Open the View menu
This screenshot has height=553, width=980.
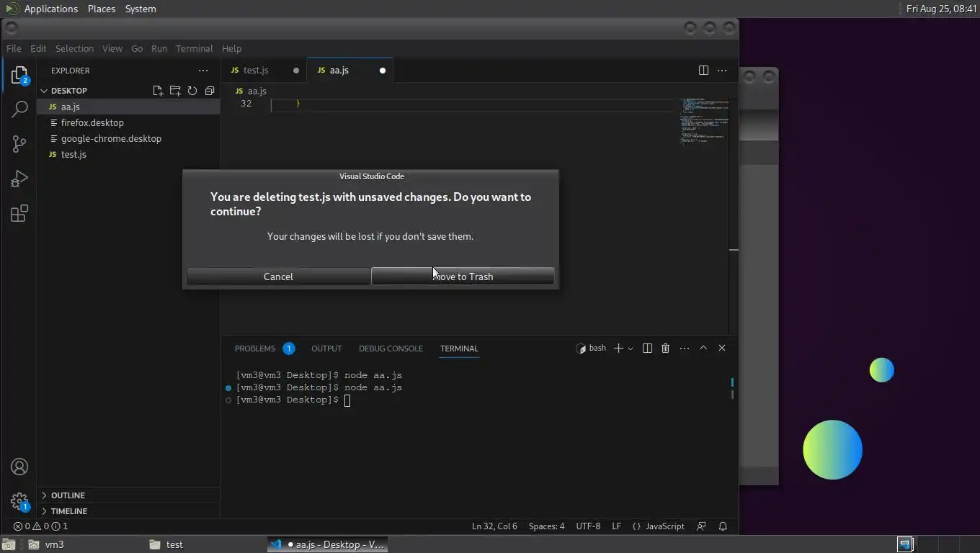[112, 48]
